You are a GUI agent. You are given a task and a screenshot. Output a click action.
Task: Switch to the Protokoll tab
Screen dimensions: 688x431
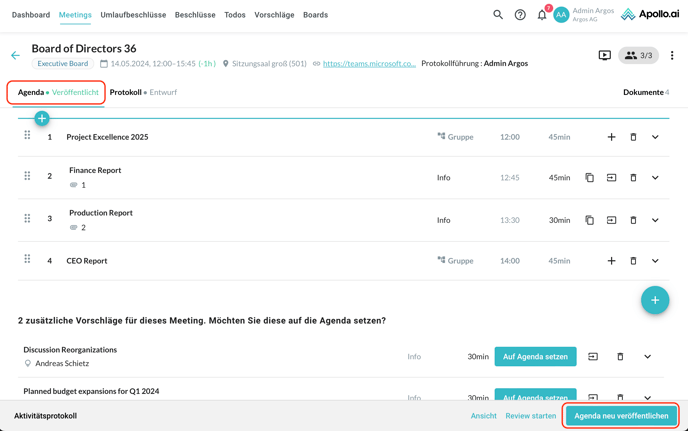pos(125,92)
